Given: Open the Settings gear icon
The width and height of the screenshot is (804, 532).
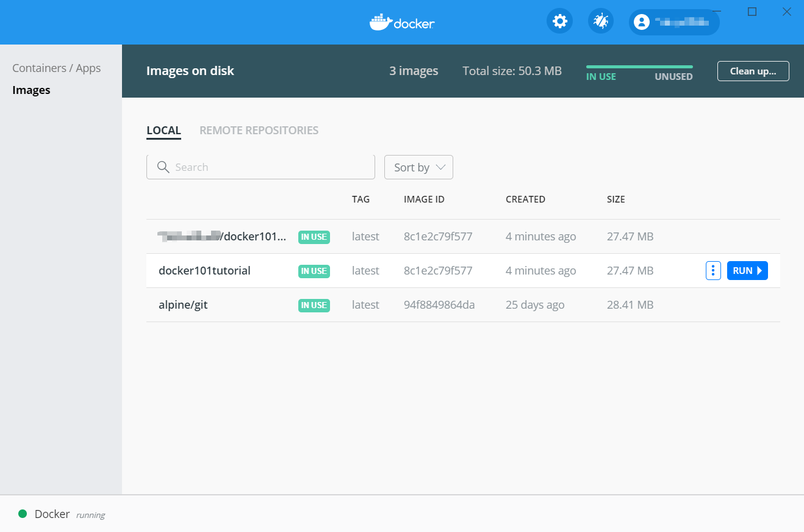Looking at the screenshot, I should point(559,22).
